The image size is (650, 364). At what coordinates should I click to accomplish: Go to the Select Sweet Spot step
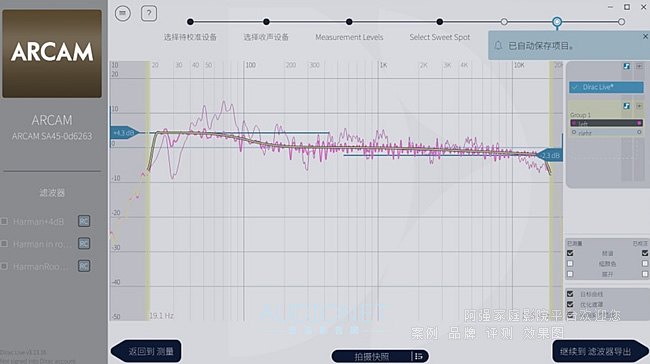click(440, 37)
